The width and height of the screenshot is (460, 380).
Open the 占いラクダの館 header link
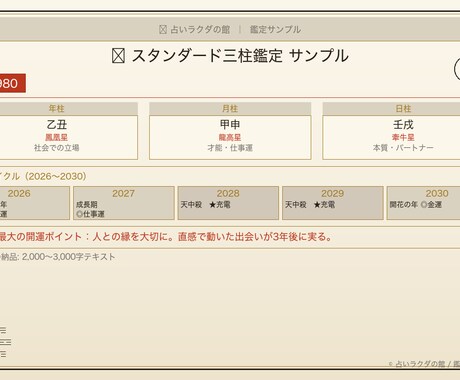point(200,30)
